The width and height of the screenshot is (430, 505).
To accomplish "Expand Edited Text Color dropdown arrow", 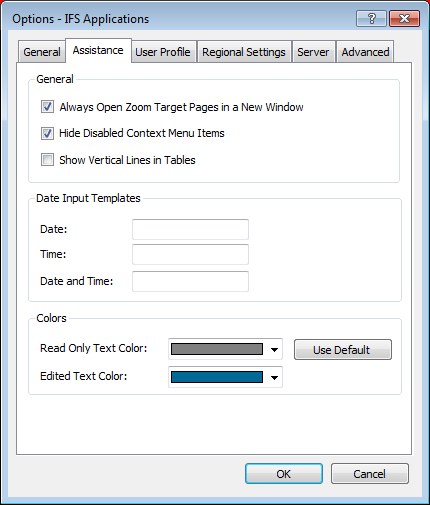I will (x=274, y=378).
